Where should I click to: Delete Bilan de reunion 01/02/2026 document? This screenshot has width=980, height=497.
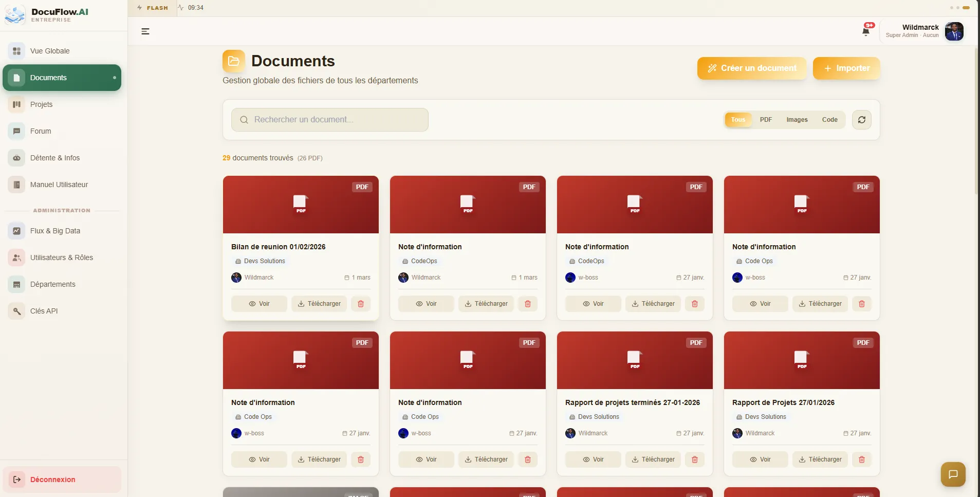click(x=361, y=304)
